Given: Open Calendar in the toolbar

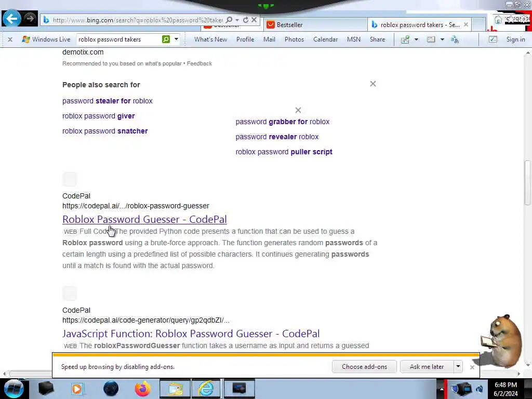Looking at the screenshot, I should (x=325, y=39).
